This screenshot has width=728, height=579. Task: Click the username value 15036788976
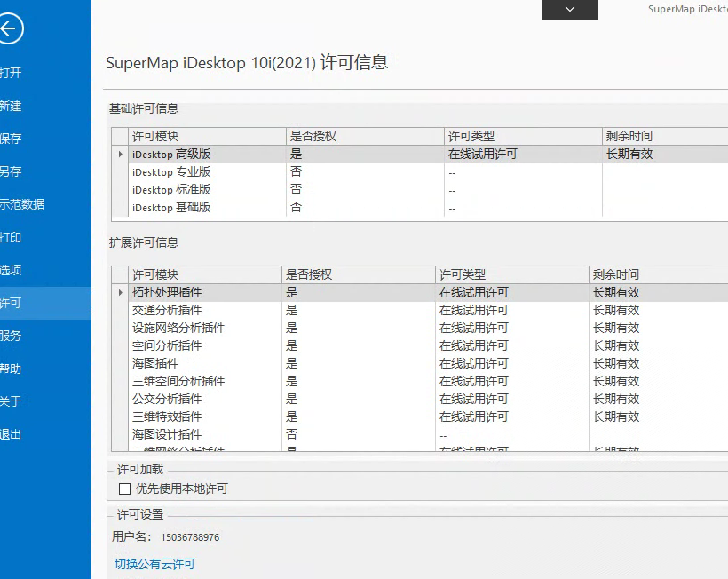(190, 537)
